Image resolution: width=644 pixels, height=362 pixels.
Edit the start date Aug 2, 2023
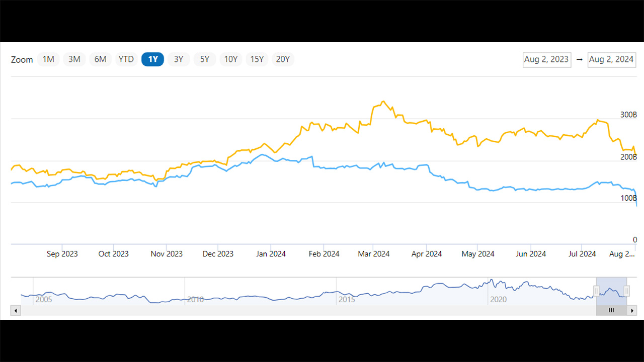pyautogui.click(x=547, y=59)
